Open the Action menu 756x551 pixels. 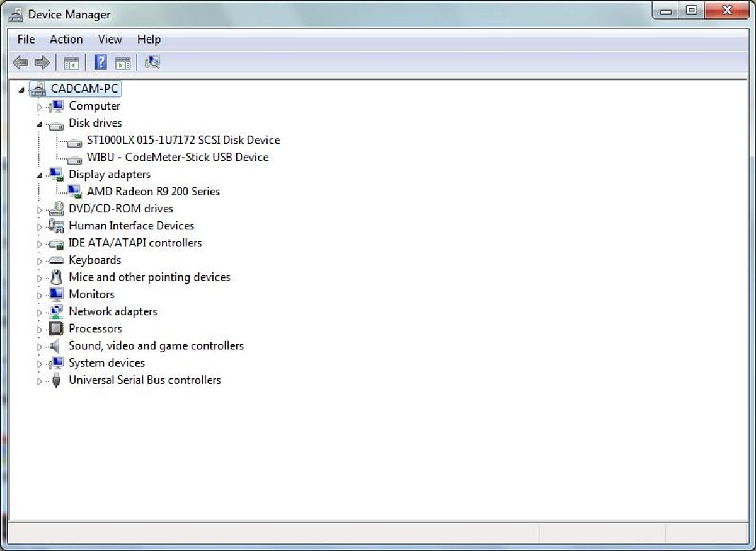tap(66, 39)
